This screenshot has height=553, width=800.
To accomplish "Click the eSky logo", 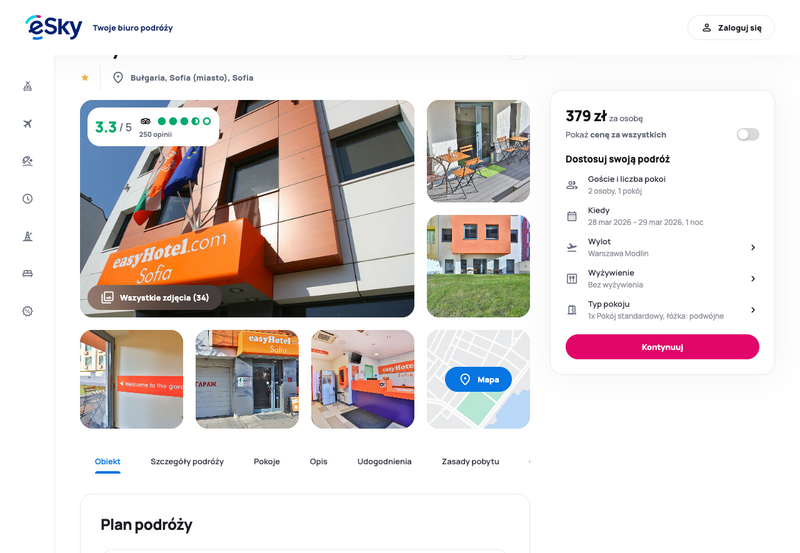I will coord(54,27).
